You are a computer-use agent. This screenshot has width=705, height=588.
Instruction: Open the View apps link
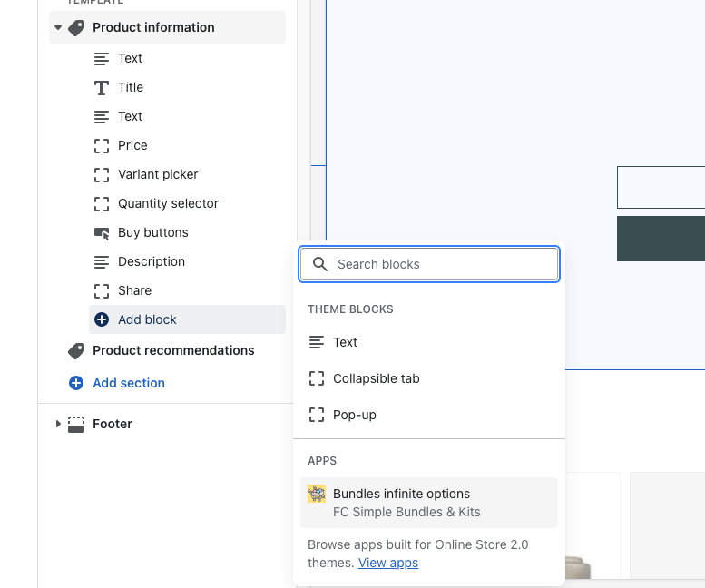(388, 563)
